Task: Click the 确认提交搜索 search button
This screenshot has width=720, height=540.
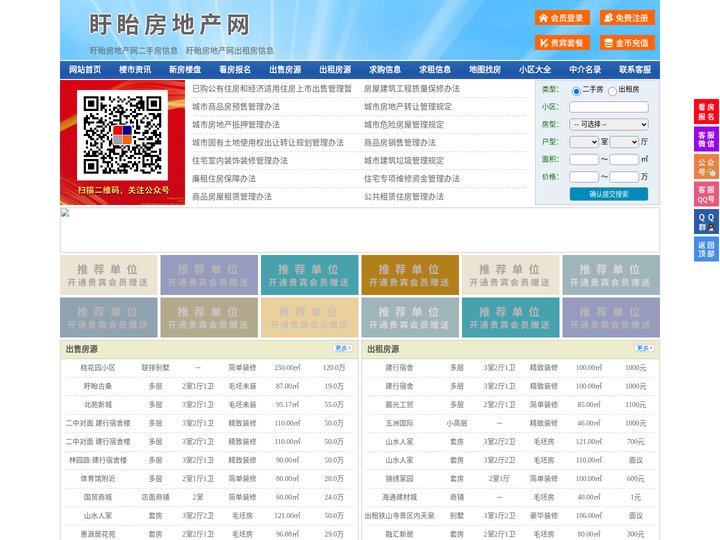Action: tap(609, 194)
